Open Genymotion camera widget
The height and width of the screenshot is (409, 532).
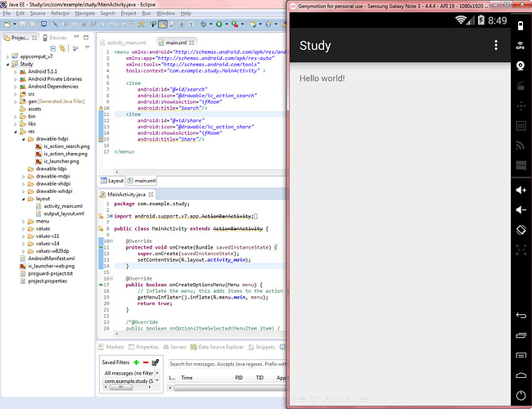[520, 64]
